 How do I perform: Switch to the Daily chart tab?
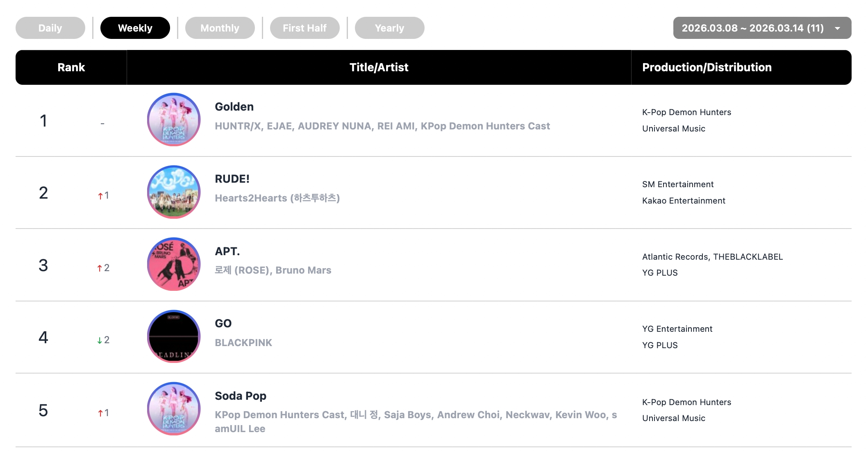(x=50, y=28)
